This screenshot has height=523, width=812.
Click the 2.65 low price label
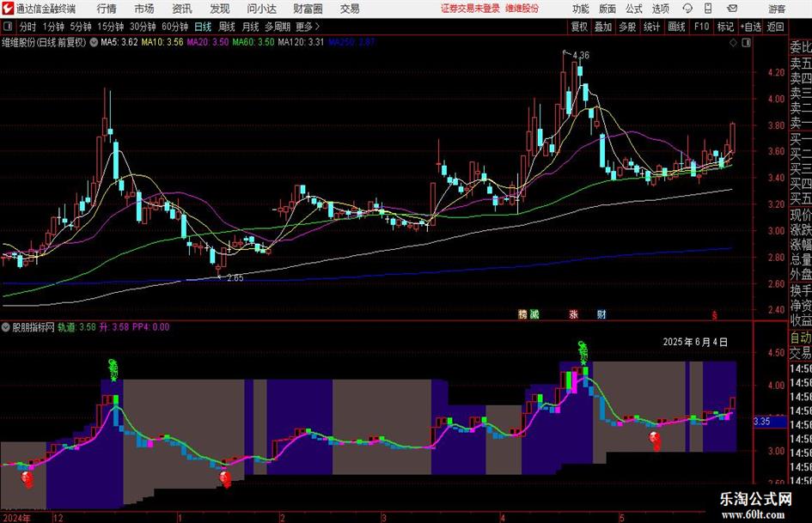pyautogui.click(x=235, y=278)
